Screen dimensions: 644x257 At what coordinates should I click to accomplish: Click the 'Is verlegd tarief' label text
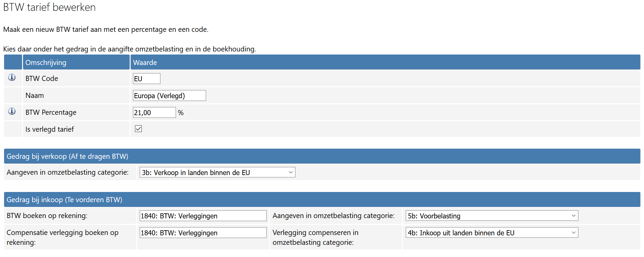tap(49, 129)
